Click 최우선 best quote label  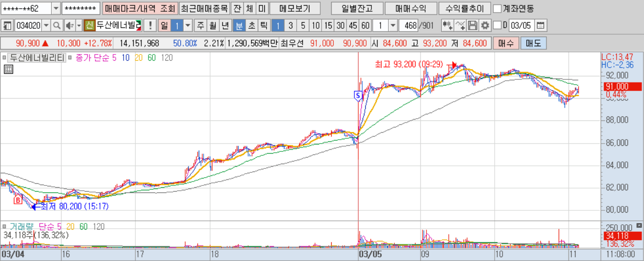[293, 43]
